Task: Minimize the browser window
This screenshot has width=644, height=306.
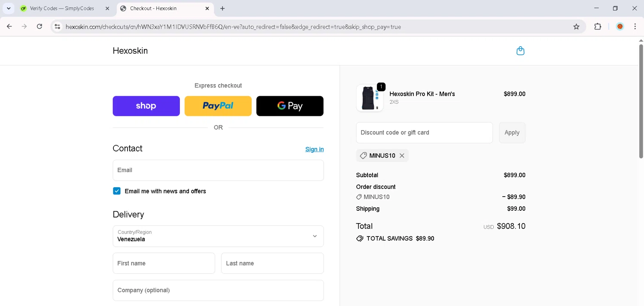Action: point(596,8)
